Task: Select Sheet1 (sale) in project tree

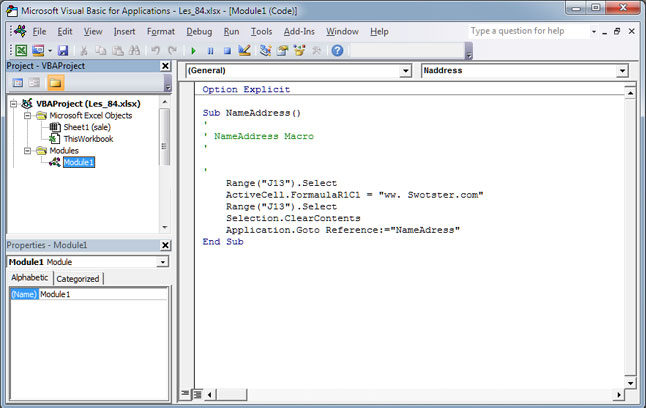Action: tap(87, 127)
